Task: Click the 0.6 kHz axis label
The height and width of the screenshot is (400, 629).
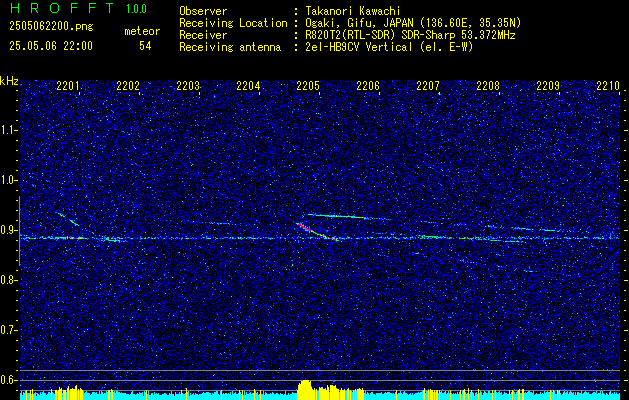Action: point(8,380)
